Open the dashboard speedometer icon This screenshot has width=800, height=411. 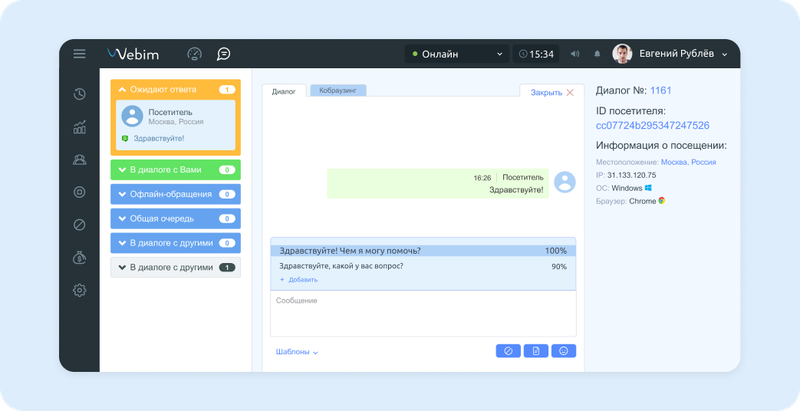coord(194,54)
